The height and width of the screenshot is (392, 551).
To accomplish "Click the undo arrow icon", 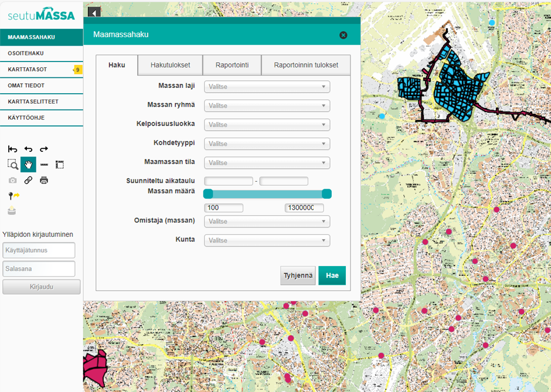I will click(28, 149).
